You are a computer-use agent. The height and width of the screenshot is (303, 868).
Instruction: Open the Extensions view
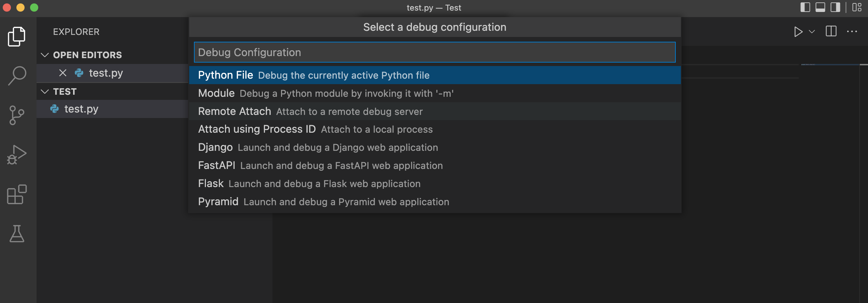pyautogui.click(x=16, y=194)
